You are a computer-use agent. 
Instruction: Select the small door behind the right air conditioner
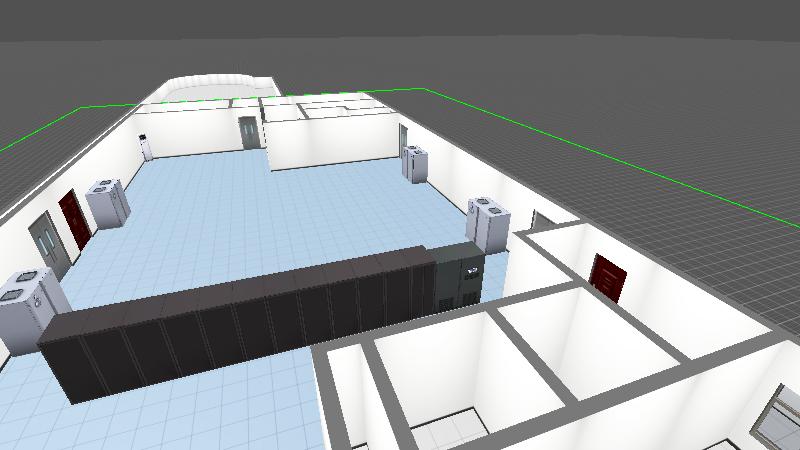pyautogui.click(x=537, y=219)
